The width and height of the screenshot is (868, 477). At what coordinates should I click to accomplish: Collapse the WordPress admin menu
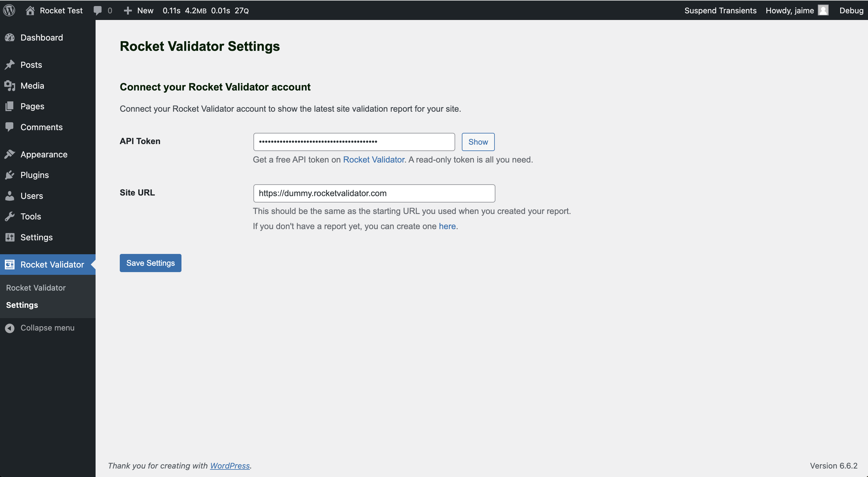click(47, 328)
